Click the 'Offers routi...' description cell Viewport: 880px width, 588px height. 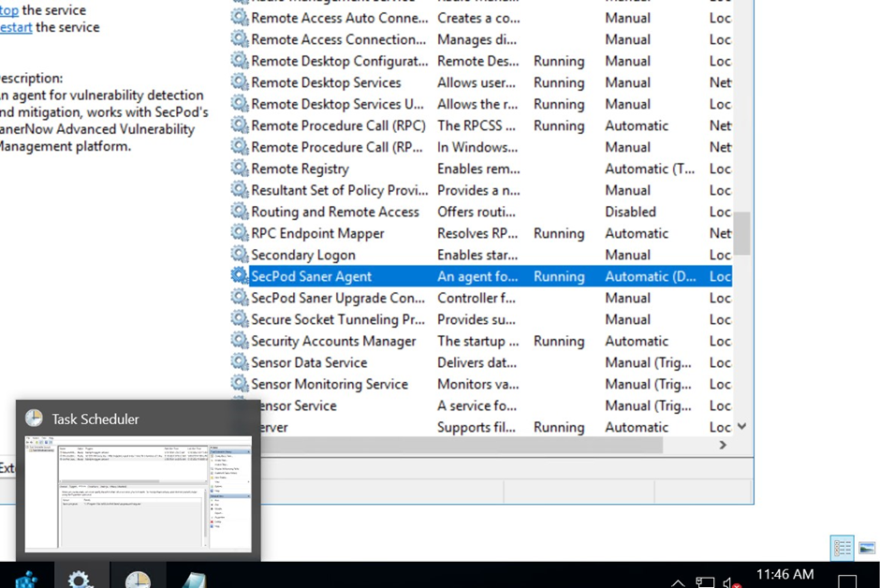pos(477,212)
